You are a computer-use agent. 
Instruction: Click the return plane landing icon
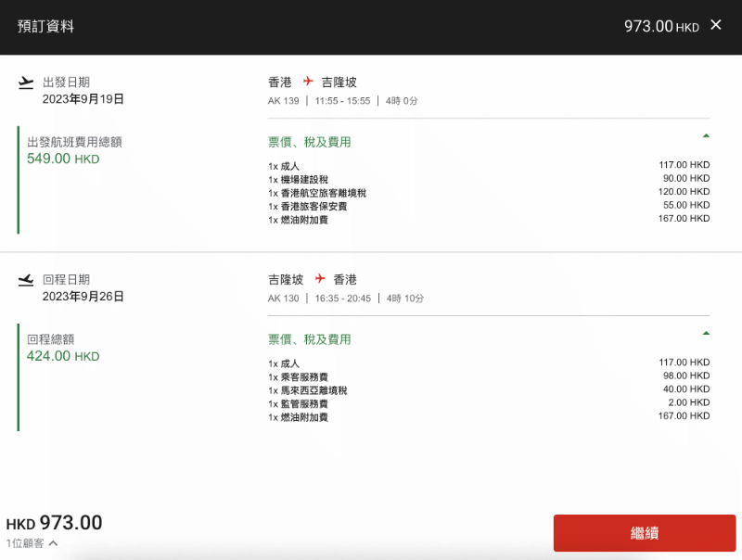(x=26, y=280)
